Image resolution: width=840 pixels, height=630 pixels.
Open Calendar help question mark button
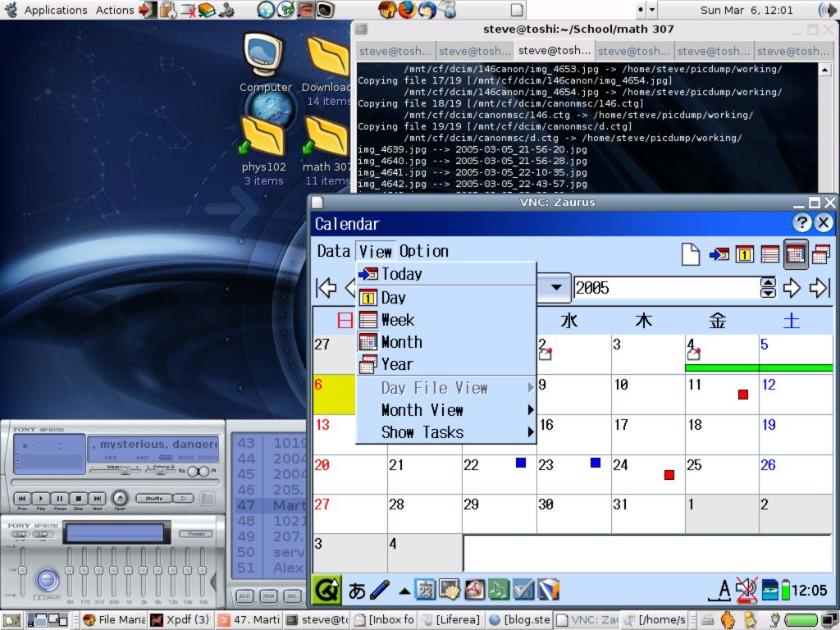click(x=801, y=223)
